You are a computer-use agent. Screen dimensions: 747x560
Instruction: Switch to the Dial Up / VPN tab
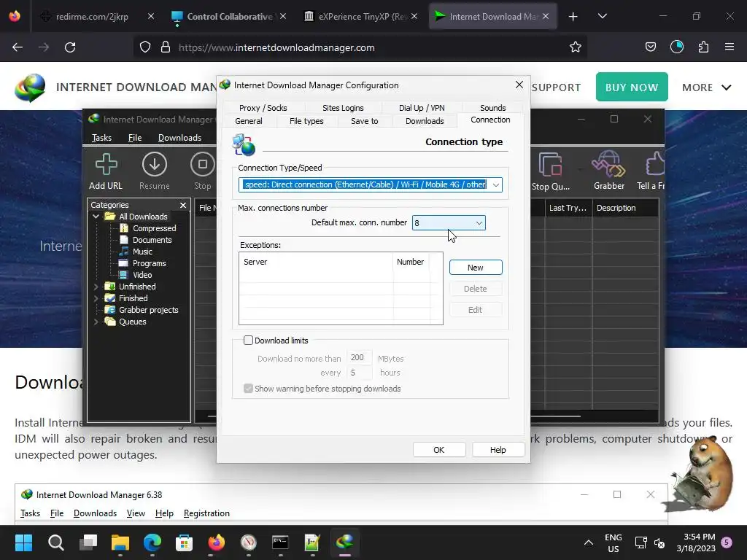pyautogui.click(x=422, y=108)
